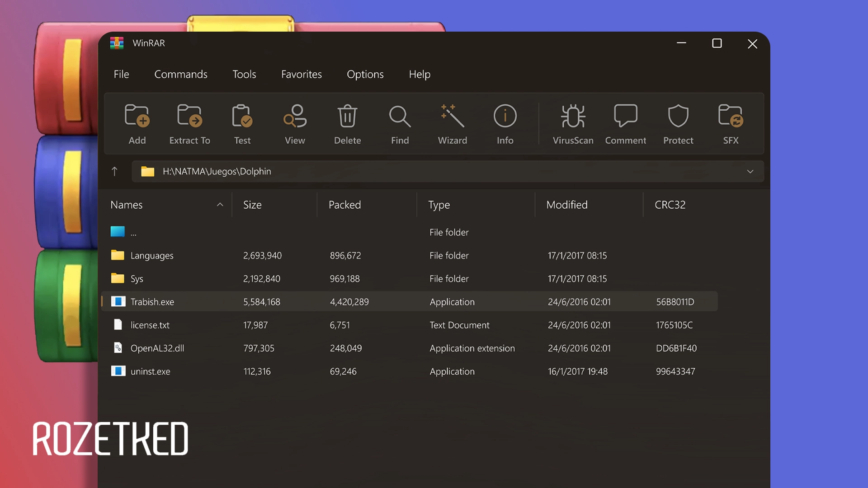
Task: Click the Protect shield icon
Action: click(x=678, y=116)
